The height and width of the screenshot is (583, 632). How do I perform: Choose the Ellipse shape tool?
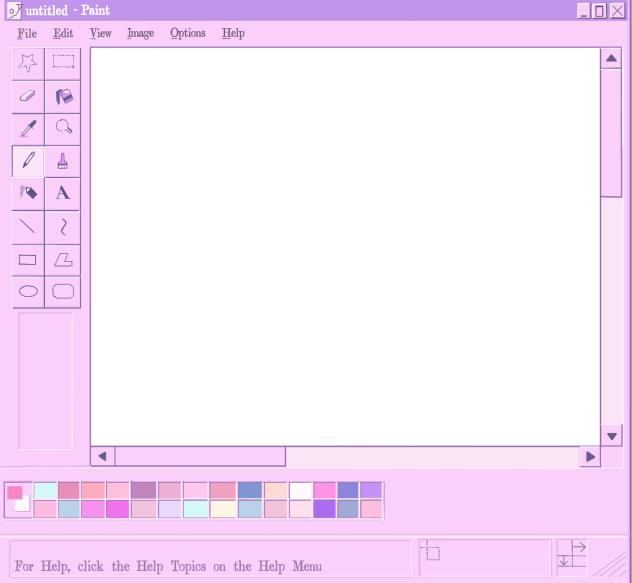click(x=28, y=292)
